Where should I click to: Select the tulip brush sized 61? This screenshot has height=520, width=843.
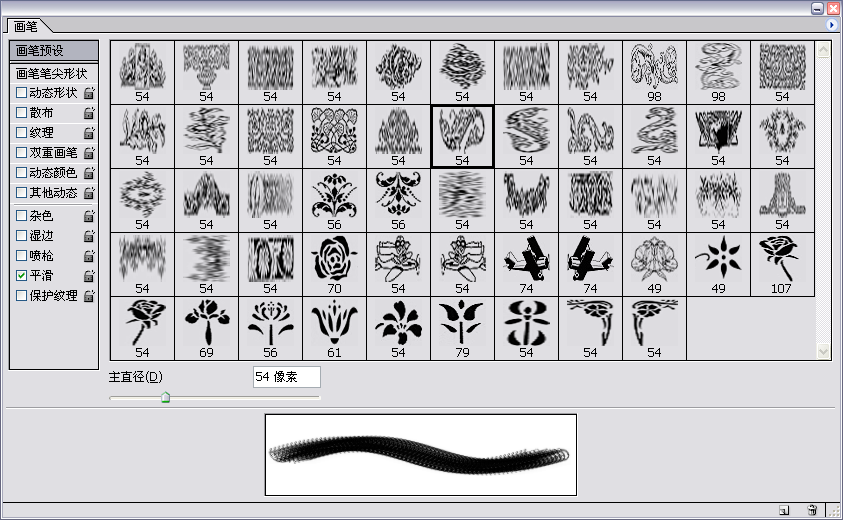click(334, 329)
